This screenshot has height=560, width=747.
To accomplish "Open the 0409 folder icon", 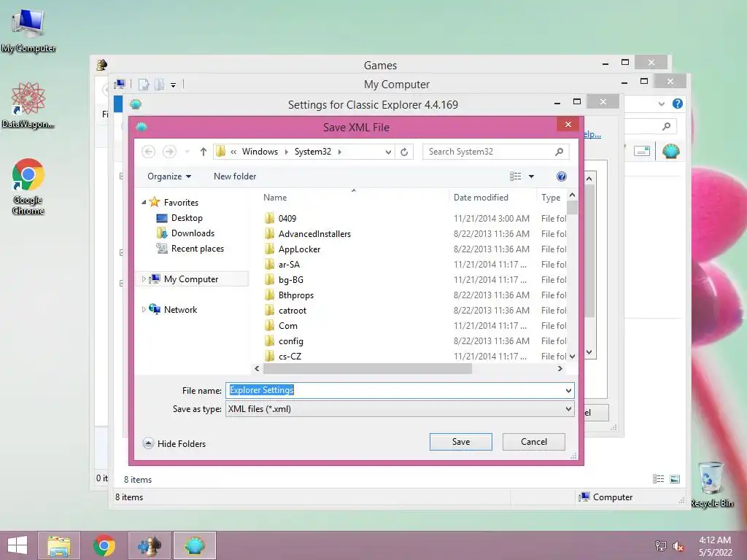I will coord(269,218).
